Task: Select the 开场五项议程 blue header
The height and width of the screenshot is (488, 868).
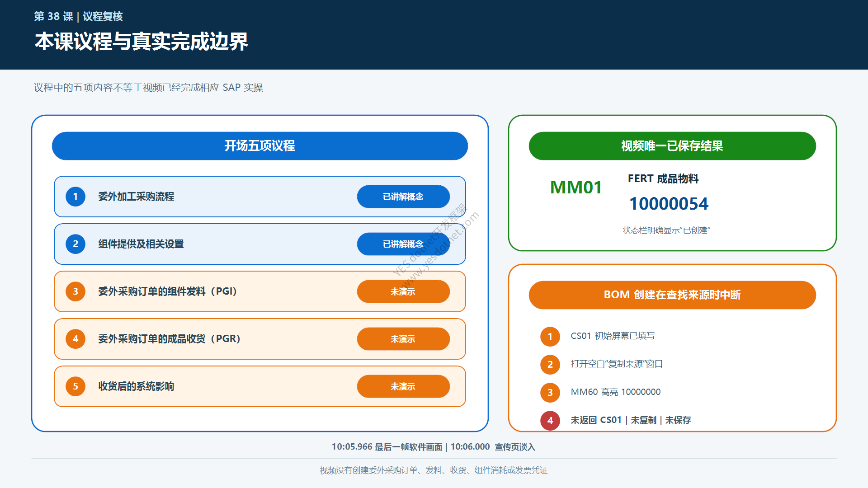Action: [x=260, y=146]
